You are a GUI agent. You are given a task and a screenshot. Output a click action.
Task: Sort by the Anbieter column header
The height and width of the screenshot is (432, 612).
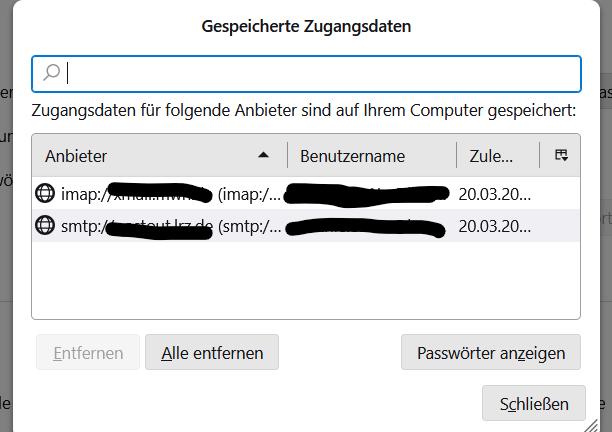coord(160,156)
